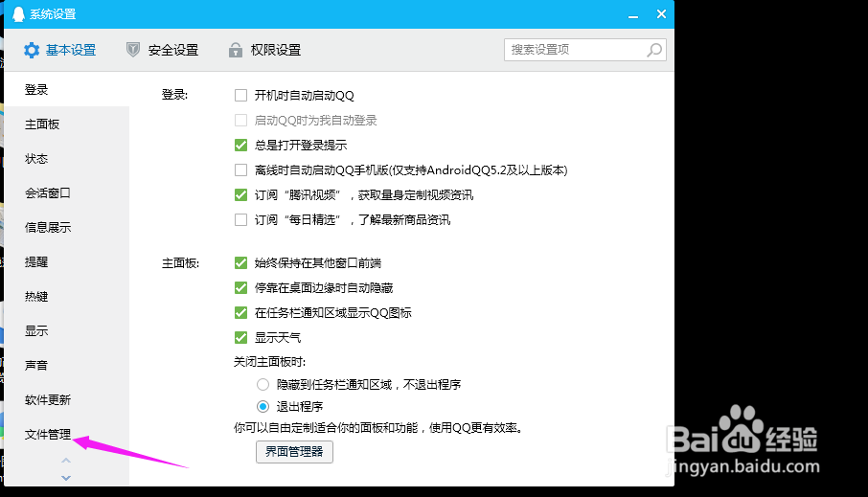This screenshot has width=868, height=497.
Task: Click the shield icon for 安全设置
Action: [133, 50]
